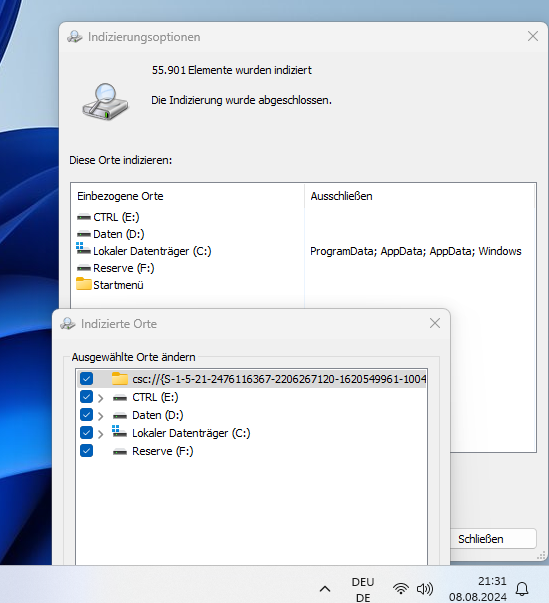Select Daten (D:) in Einbezogene Orte list
The height and width of the screenshot is (603, 549).
click(119, 234)
